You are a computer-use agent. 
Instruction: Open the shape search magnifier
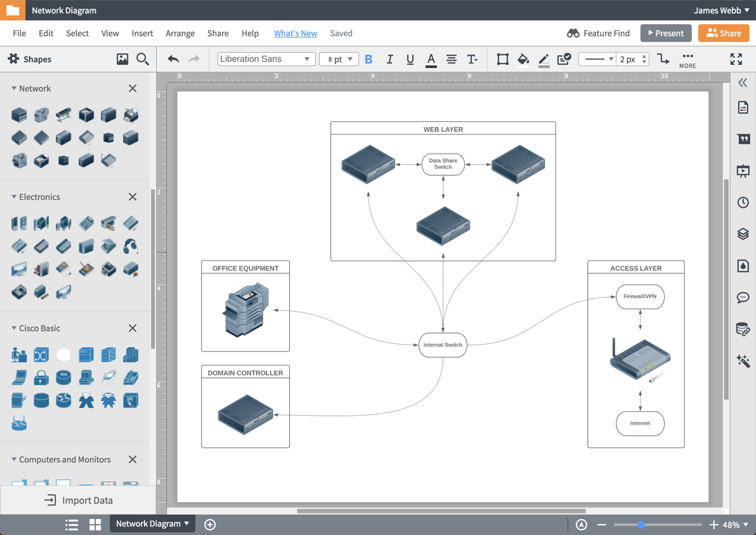point(142,58)
